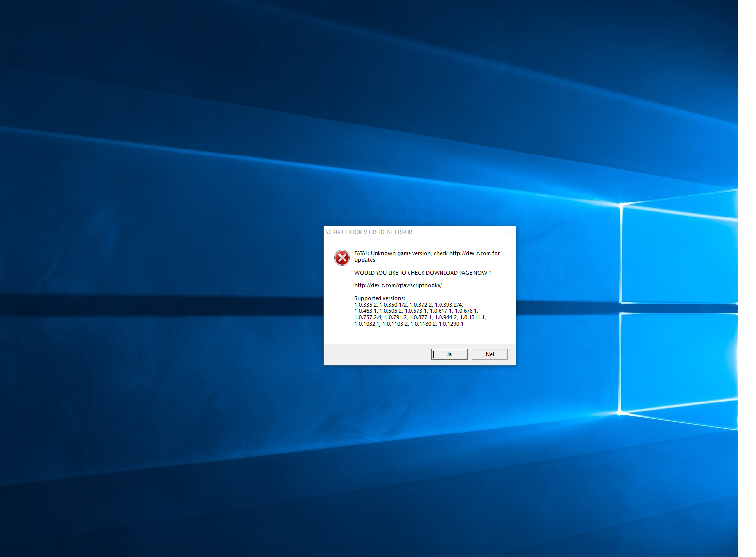The image size is (756, 557).
Task: Click the SCRIPT HOOK V CRITICAL ERROR title
Action: pos(369,232)
